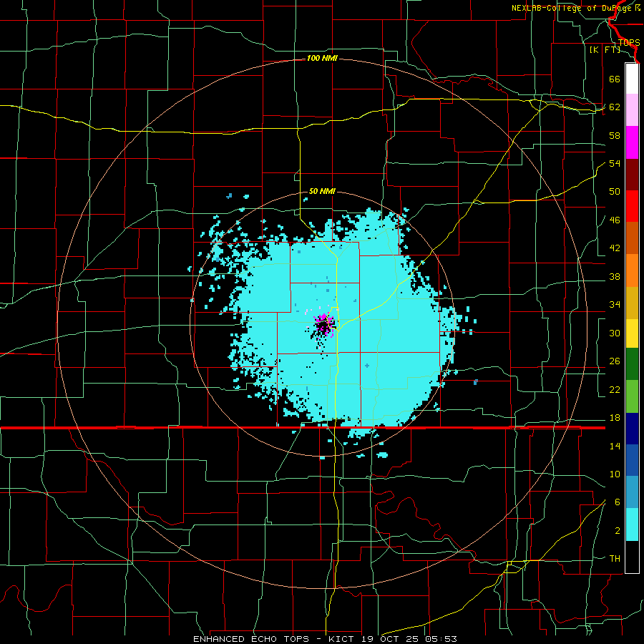
Task: Click the [K FT] units label
Action: (x=605, y=50)
